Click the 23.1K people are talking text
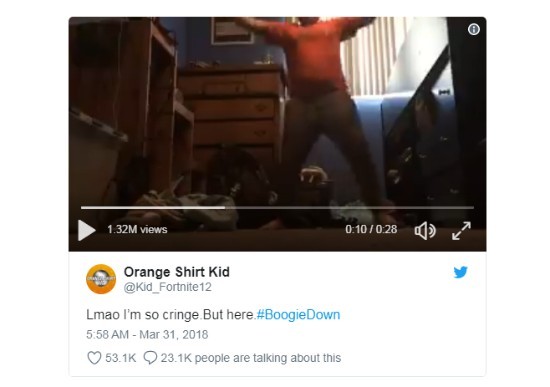Viewport: 550px width, 387px height. tap(251, 358)
